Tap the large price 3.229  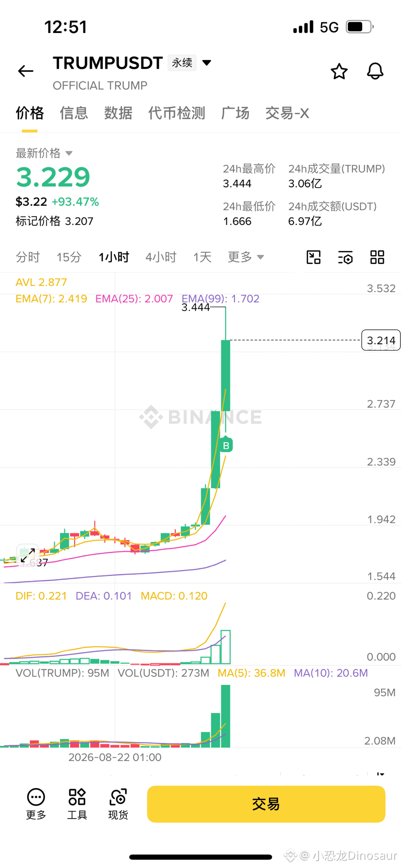coord(53,177)
